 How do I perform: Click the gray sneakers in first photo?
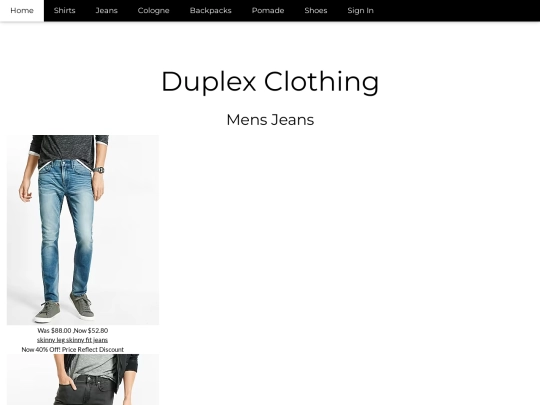coord(65,307)
